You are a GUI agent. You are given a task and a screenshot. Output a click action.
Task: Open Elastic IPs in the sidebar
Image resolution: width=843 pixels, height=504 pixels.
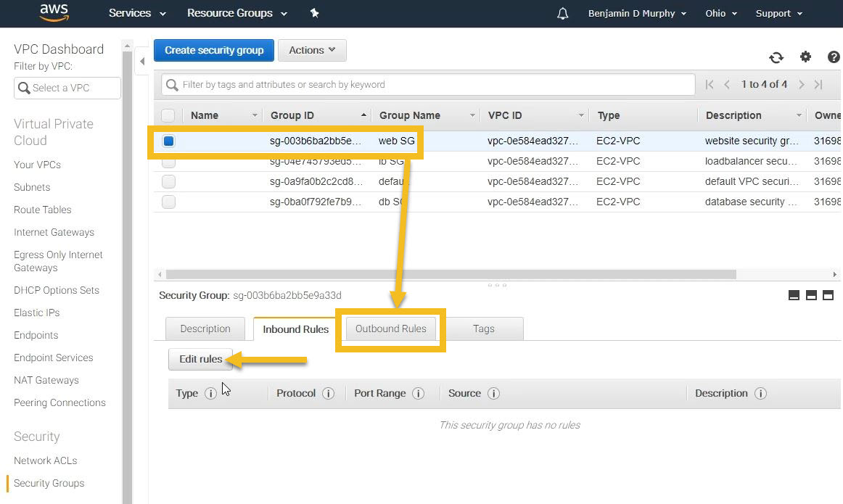36,313
